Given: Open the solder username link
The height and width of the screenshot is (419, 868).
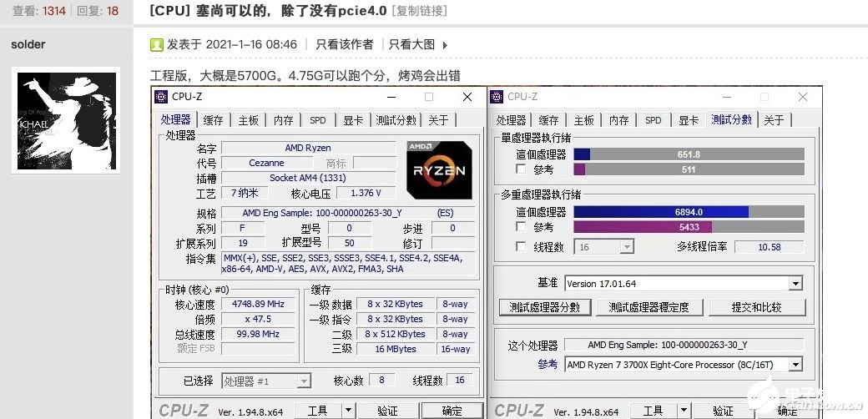Looking at the screenshot, I should 28,45.
